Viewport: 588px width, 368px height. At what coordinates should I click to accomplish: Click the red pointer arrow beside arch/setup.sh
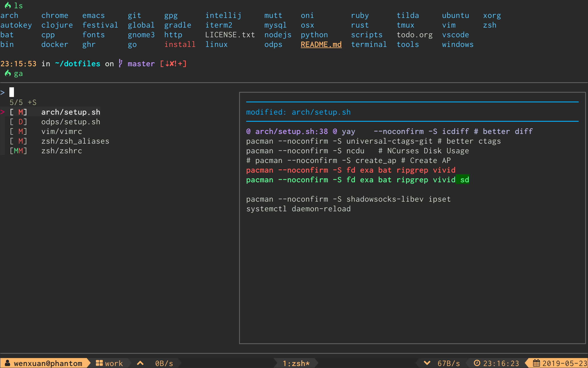3,112
